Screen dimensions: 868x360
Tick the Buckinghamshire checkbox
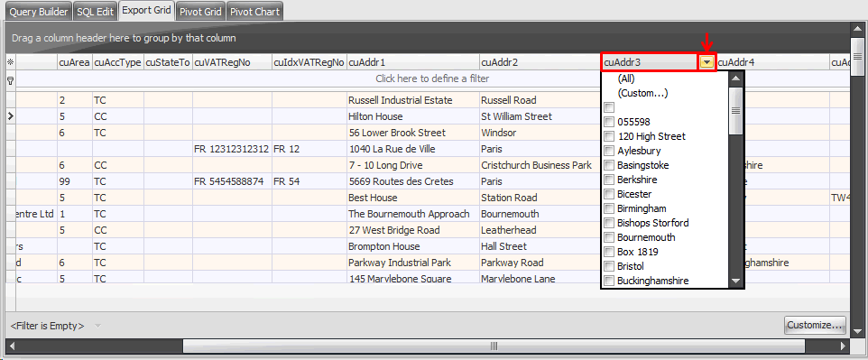[x=609, y=281]
